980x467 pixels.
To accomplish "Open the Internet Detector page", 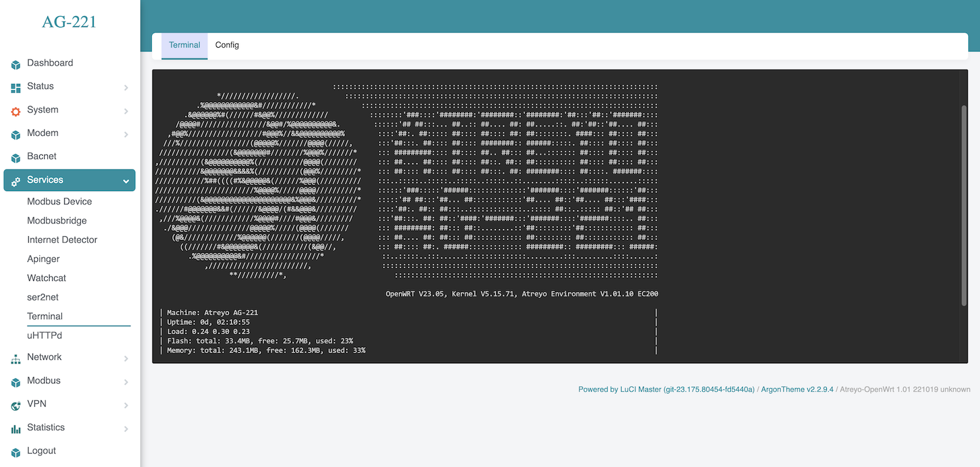I will [62, 240].
